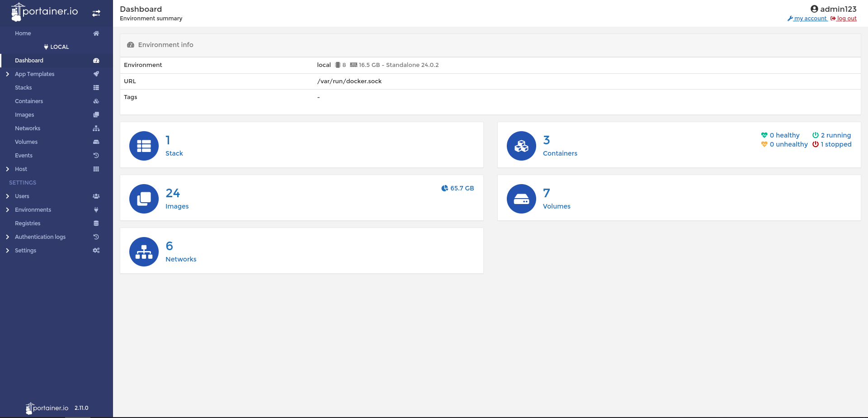Image resolution: width=868 pixels, height=418 pixels.
Task: Click the Images tile copy icon
Action: 144,199
